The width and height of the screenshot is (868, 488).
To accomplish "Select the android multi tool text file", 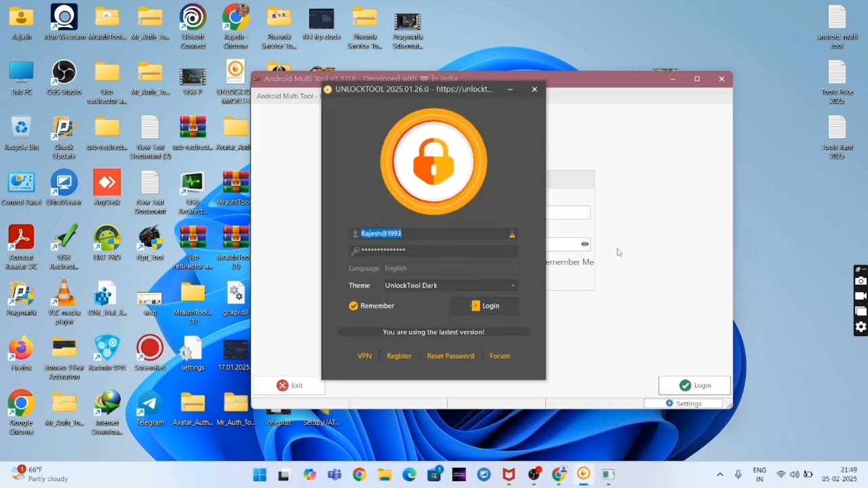I will click(x=837, y=27).
